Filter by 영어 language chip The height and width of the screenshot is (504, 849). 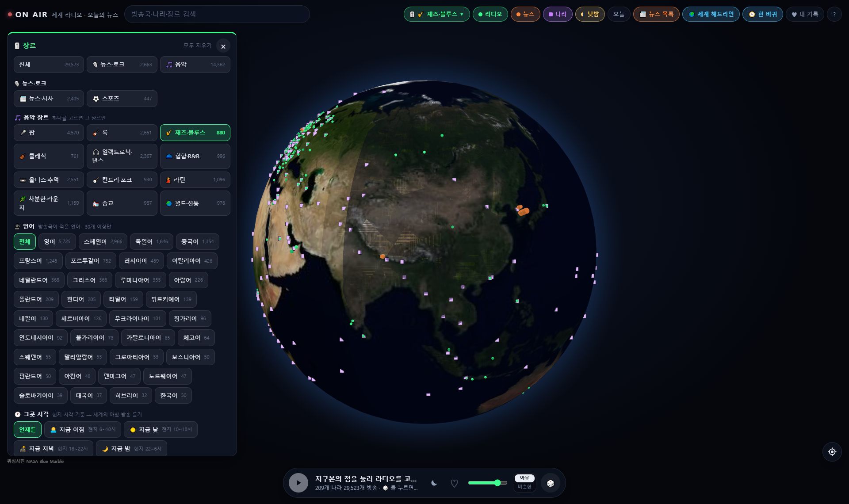pos(57,242)
